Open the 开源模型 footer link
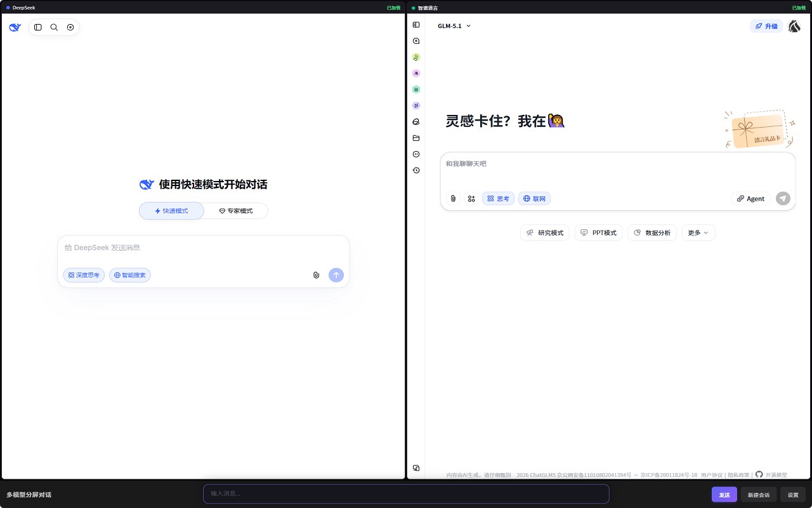Viewport: 812px width, 508px height. coord(776,475)
